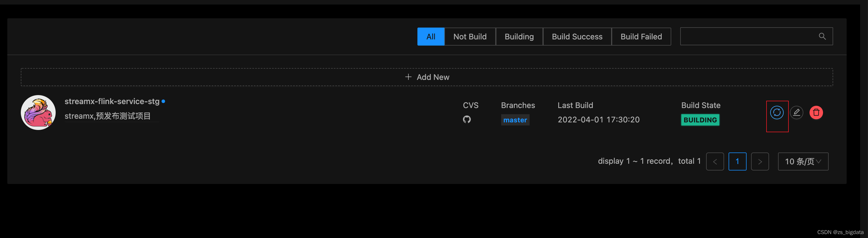868x238 pixels.
Task: Click last build time 2022-04-01 17:30:20
Action: (x=598, y=120)
